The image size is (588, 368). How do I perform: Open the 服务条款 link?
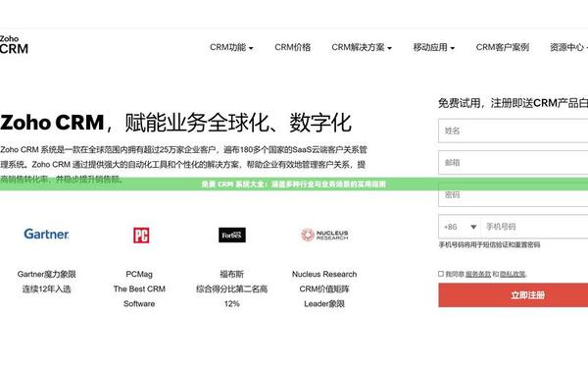coord(478,274)
